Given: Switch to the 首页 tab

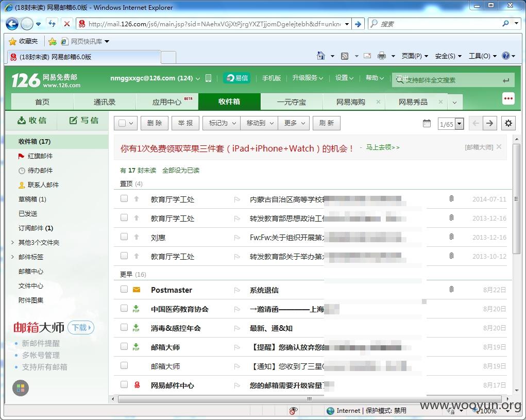Looking at the screenshot, I should [x=42, y=102].
